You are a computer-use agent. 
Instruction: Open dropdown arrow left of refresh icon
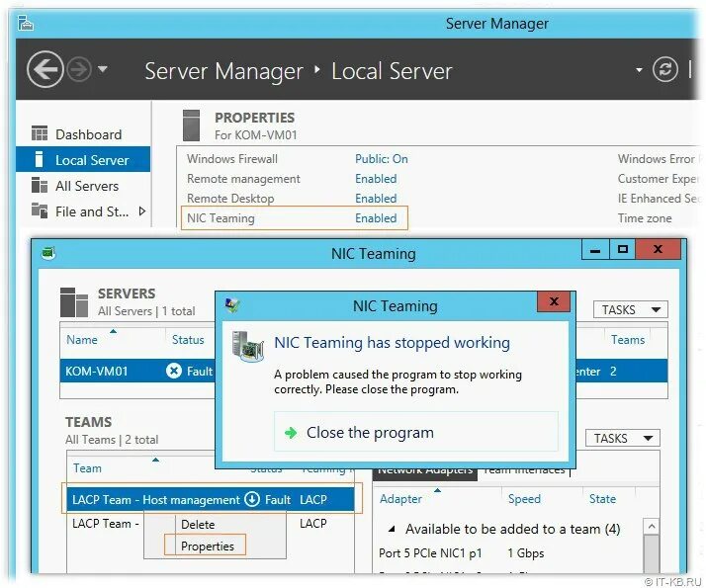[639, 70]
